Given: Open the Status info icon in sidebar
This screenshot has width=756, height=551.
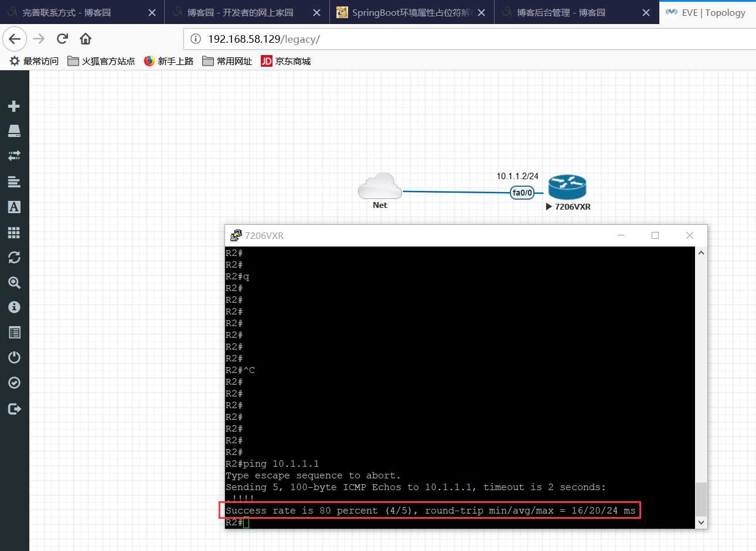Looking at the screenshot, I should click(14, 307).
